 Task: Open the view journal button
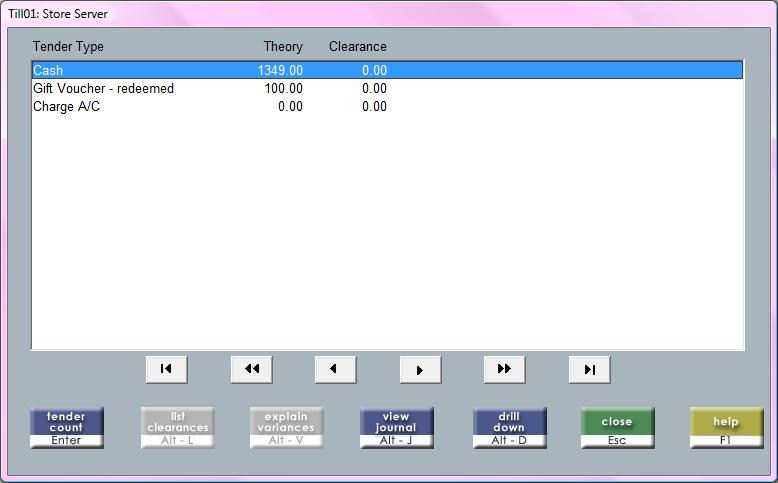[x=396, y=428]
